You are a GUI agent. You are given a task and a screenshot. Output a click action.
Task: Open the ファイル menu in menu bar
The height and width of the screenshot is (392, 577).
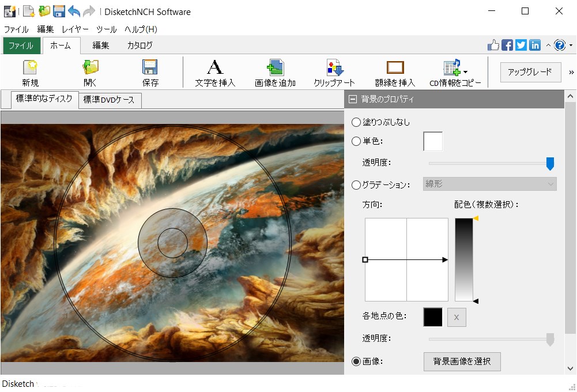pyautogui.click(x=16, y=29)
